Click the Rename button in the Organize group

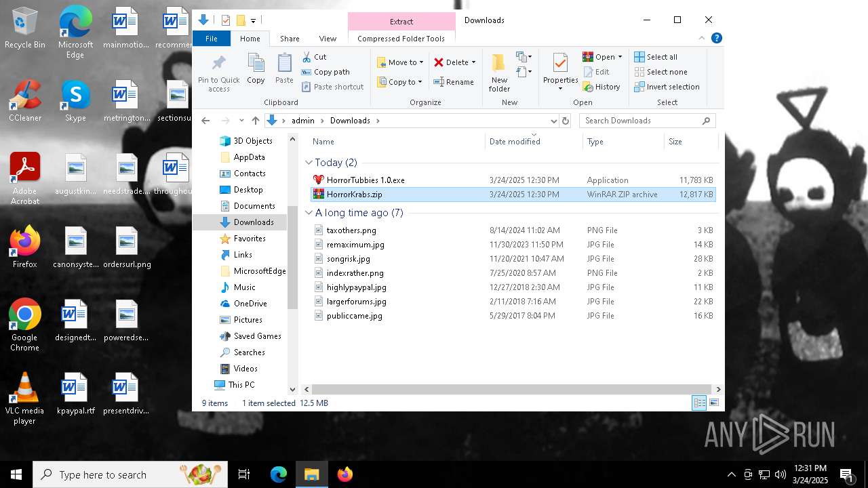tap(454, 82)
